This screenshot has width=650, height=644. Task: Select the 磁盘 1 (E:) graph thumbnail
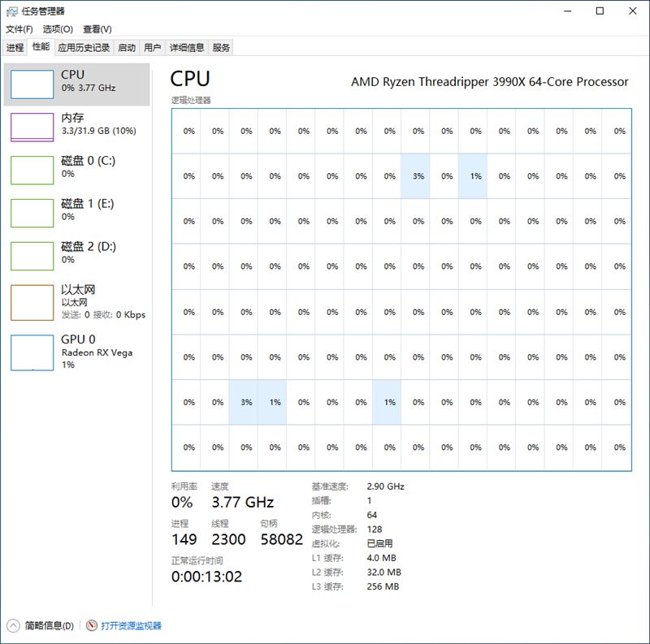32,214
